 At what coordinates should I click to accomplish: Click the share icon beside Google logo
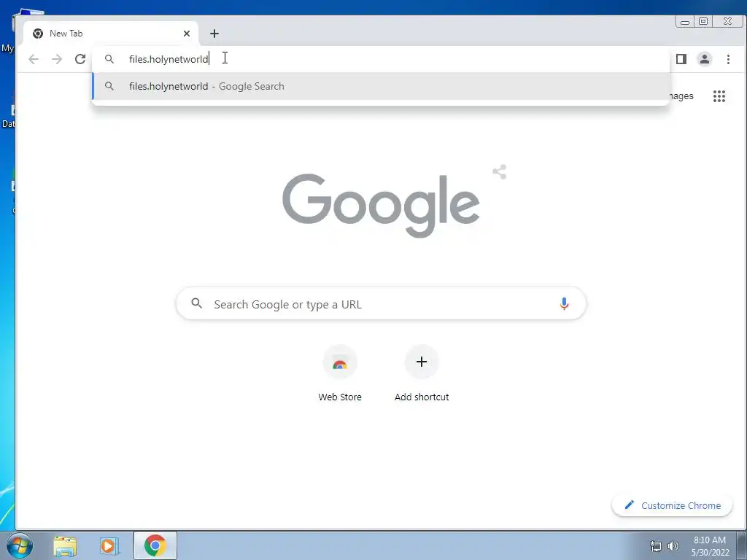tap(500, 172)
